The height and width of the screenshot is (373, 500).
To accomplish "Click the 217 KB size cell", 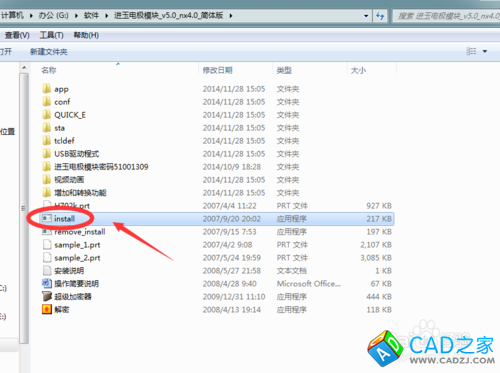I will click(379, 219).
